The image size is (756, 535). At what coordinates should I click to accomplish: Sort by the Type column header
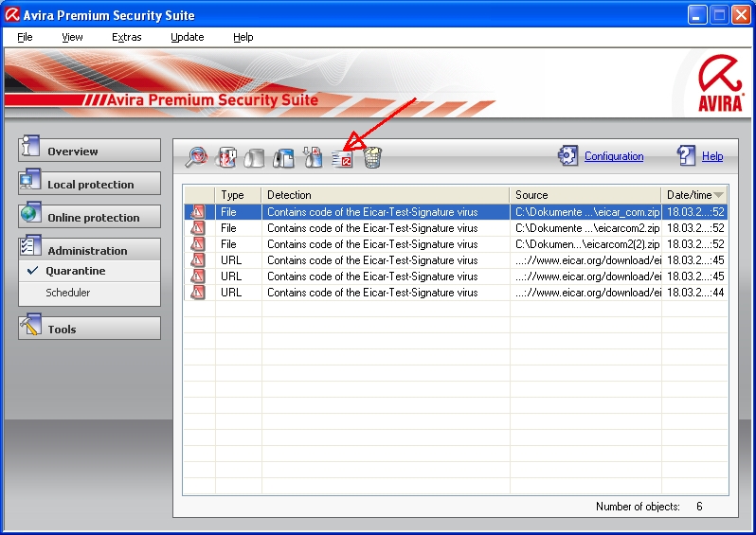point(238,195)
